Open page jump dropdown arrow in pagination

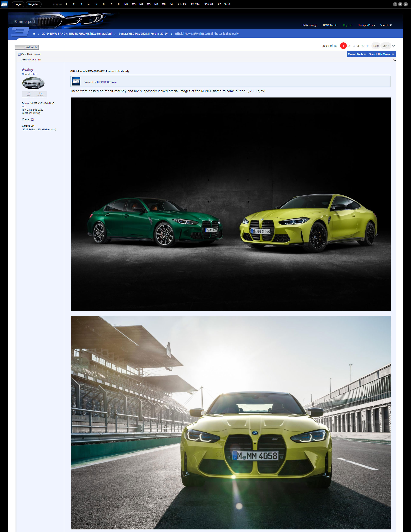point(393,46)
